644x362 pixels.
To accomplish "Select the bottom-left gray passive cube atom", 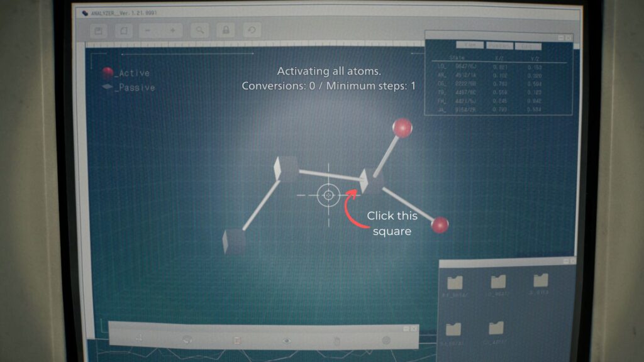I will 235,241.
